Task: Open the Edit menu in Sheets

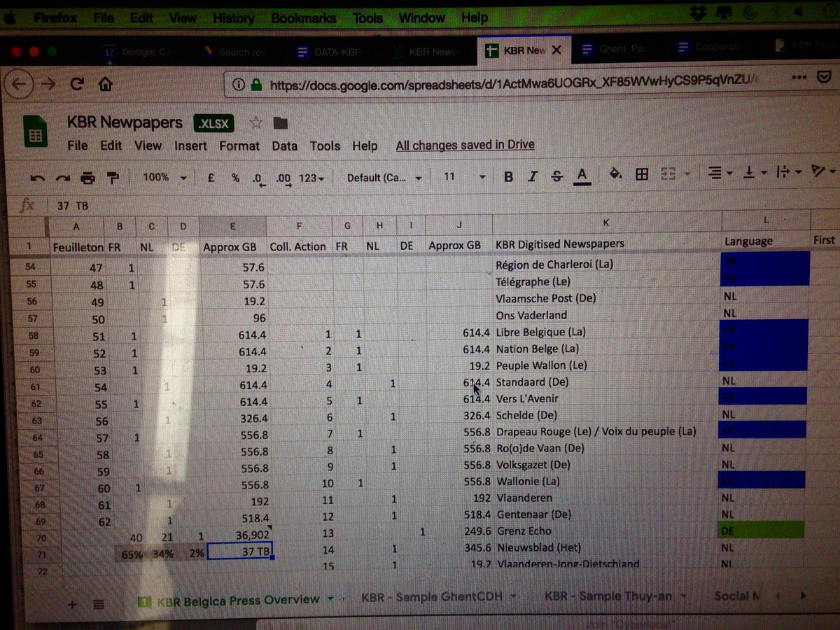Action: [x=111, y=146]
